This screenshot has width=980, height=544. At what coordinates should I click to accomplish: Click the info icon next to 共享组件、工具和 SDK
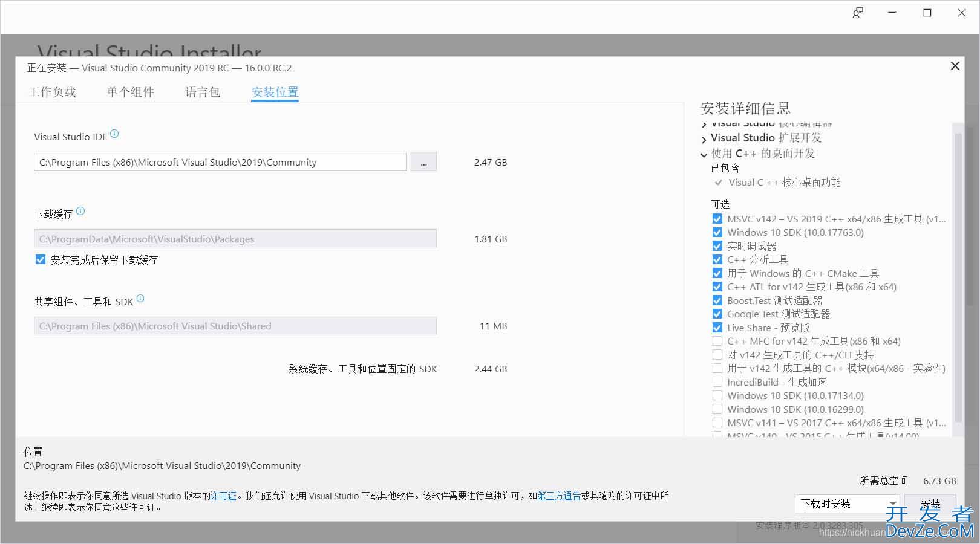pos(140,299)
